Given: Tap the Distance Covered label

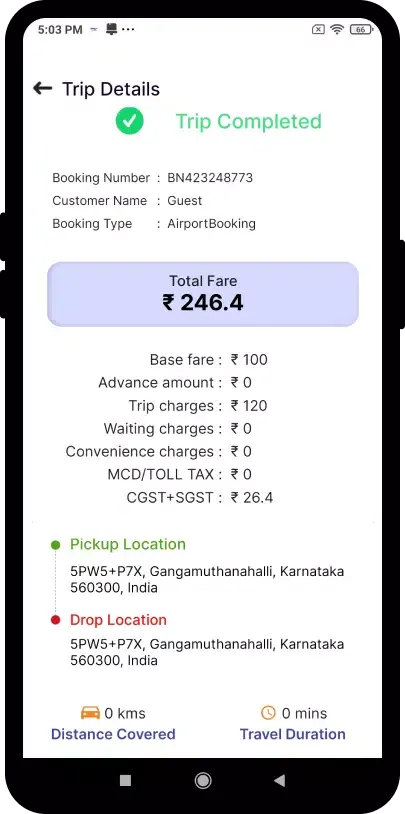Looking at the screenshot, I should 113,734.
